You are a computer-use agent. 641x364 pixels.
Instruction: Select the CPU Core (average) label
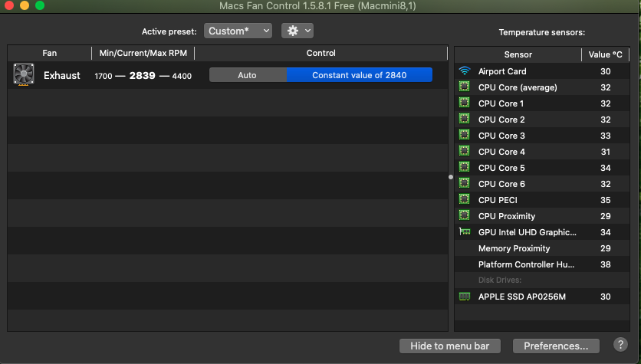[x=518, y=87]
